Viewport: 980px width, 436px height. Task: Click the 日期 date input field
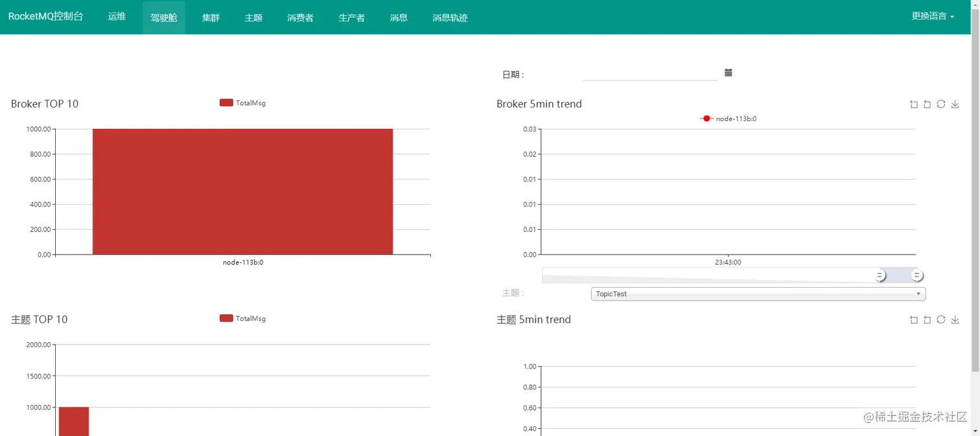coord(650,74)
